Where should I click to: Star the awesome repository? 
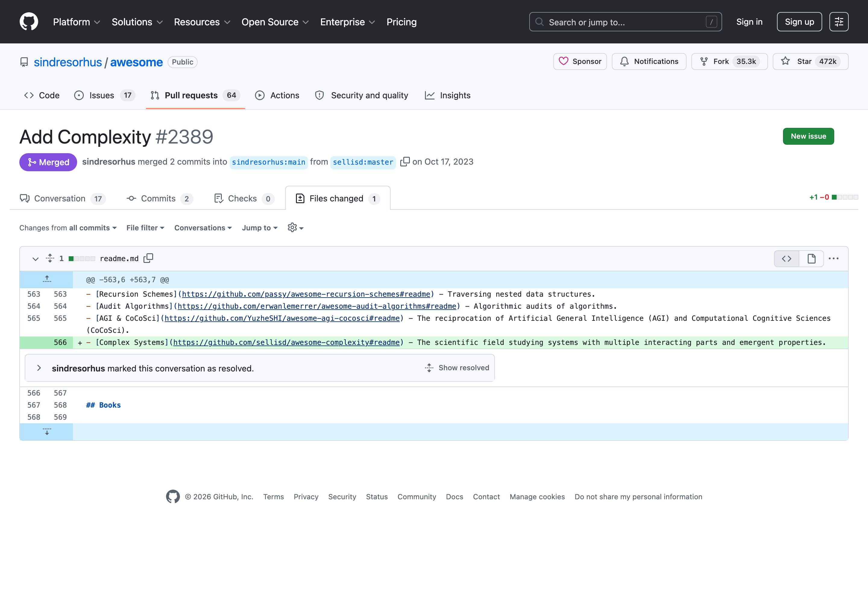[x=810, y=62]
